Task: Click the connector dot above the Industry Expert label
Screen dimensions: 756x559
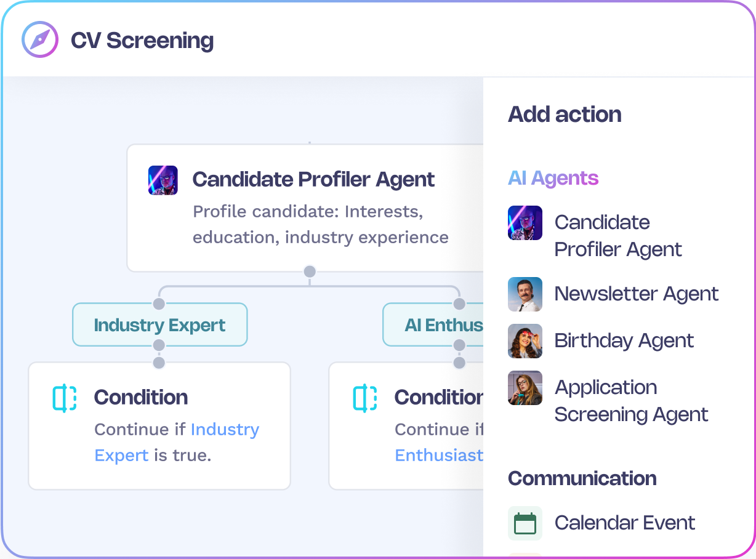Action: (159, 304)
